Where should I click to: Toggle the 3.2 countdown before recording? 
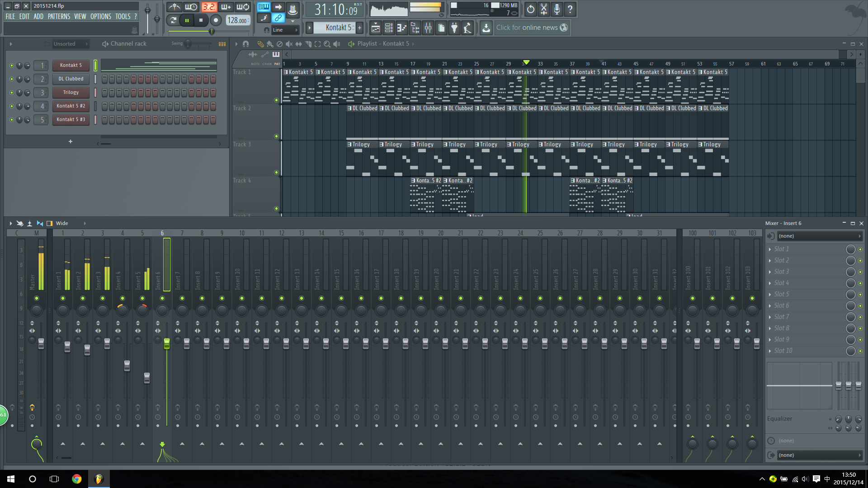pyautogui.click(x=208, y=7)
